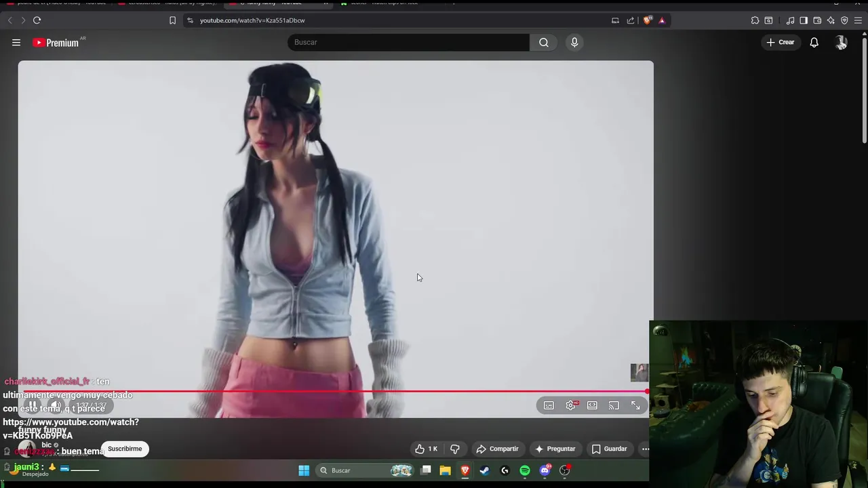
Task: Enter full screen mode
Action: (635, 405)
